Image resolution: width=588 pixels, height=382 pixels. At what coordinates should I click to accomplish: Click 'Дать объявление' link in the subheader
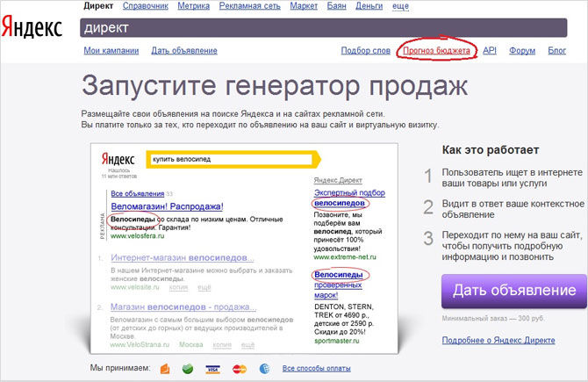coord(184,51)
